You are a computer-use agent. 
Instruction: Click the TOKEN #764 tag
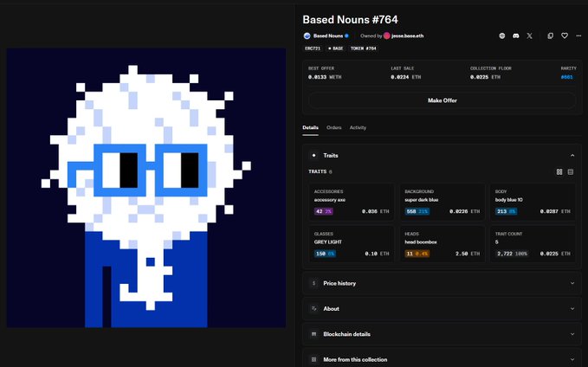pyautogui.click(x=364, y=48)
